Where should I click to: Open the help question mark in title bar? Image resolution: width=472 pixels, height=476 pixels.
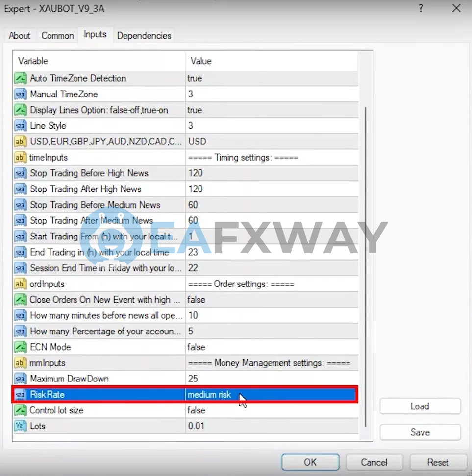tap(421, 8)
